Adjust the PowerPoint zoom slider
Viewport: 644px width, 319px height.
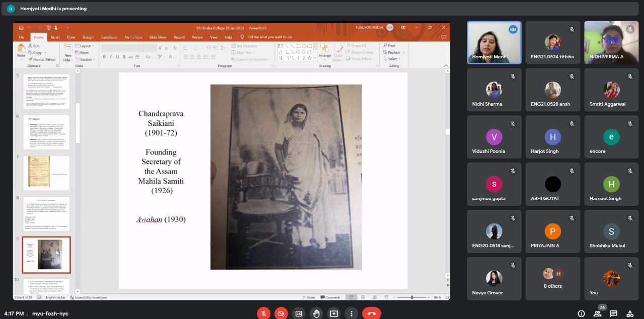click(412, 297)
